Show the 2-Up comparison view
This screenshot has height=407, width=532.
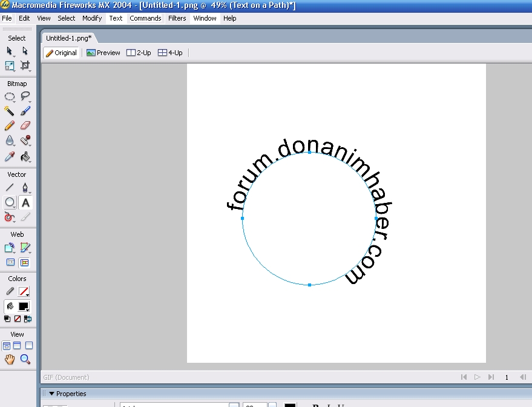click(139, 53)
